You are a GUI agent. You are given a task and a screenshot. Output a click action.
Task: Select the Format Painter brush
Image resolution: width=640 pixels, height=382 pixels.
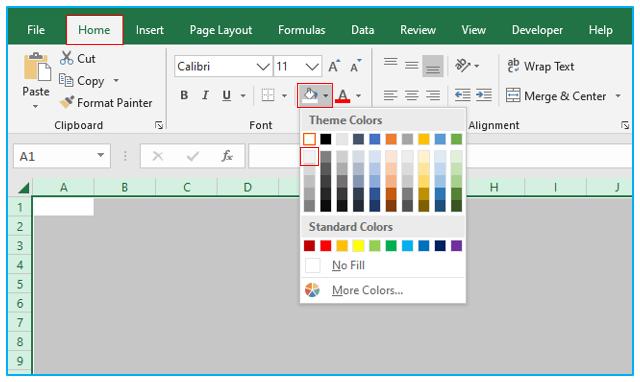point(67,102)
